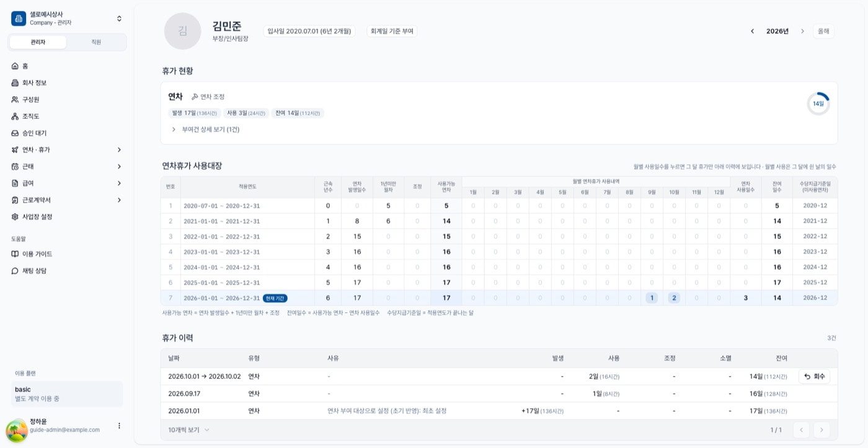The width and height of the screenshot is (868, 448).
Task: Click the 채팅 상담 chat bubble icon
Action: pyautogui.click(x=15, y=270)
